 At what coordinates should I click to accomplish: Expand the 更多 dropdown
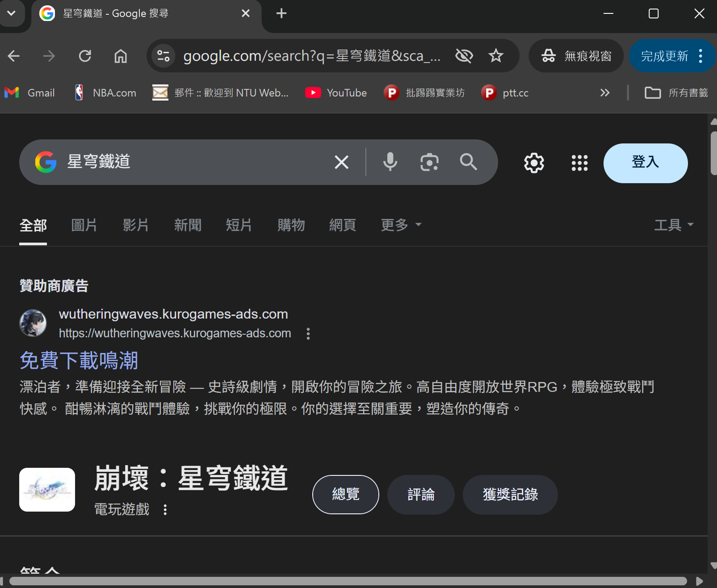point(401,225)
